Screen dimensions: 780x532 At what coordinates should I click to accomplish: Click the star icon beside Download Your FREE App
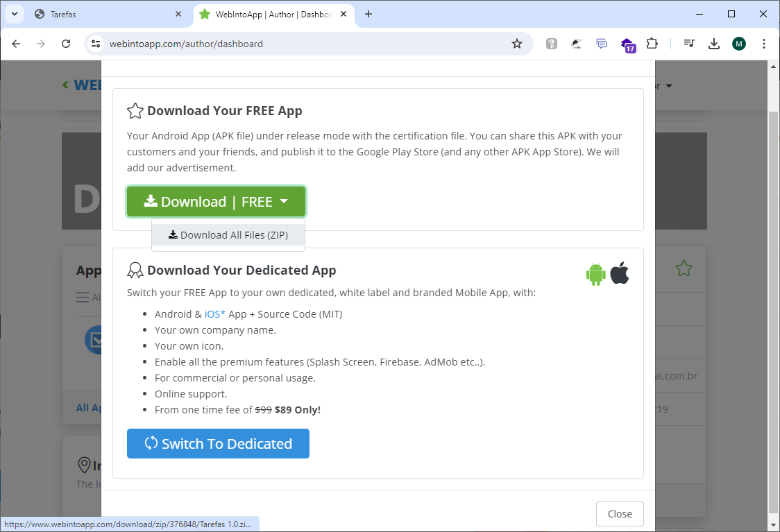(135, 111)
